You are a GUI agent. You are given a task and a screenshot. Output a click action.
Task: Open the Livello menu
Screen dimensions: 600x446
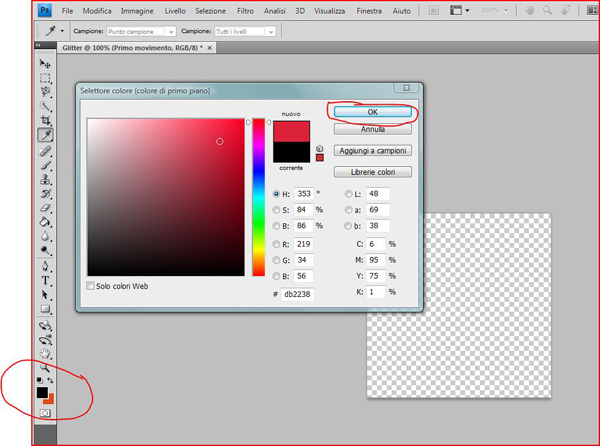[175, 11]
